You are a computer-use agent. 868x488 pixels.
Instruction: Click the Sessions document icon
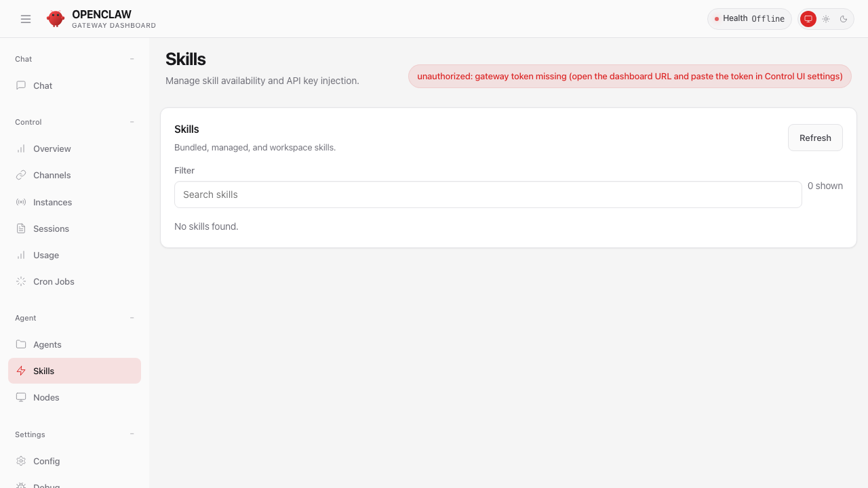point(21,228)
